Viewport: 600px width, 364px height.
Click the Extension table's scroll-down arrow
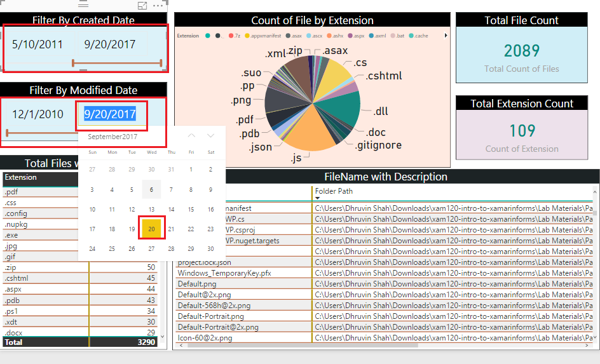[162, 337]
